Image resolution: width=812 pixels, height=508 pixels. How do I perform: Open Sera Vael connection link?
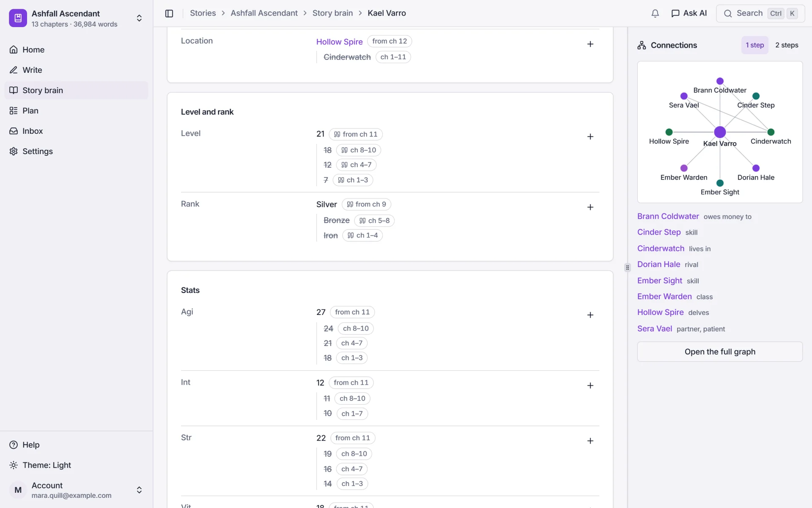[x=655, y=329]
